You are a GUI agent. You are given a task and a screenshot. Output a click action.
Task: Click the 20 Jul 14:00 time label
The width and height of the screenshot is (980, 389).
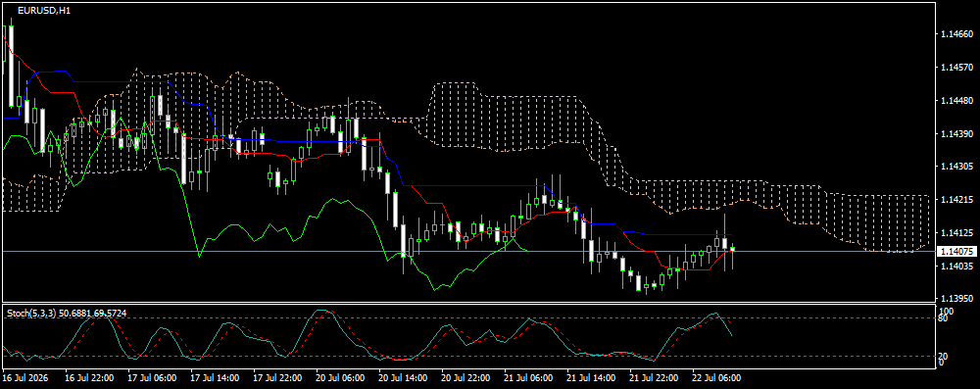coord(403,378)
